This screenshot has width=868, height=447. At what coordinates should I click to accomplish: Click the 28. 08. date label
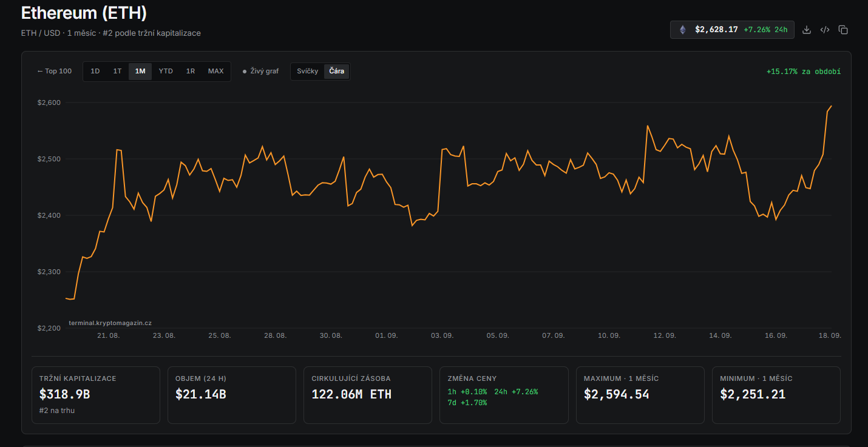tap(275, 335)
